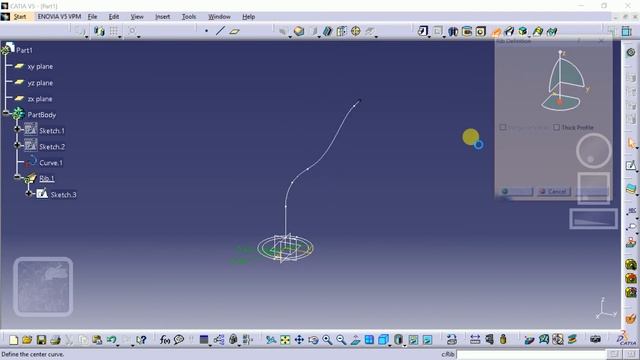The image size is (640, 360).
Task: Click the Select arrow tool in right toolbar
Action: (x=631, y=143)
